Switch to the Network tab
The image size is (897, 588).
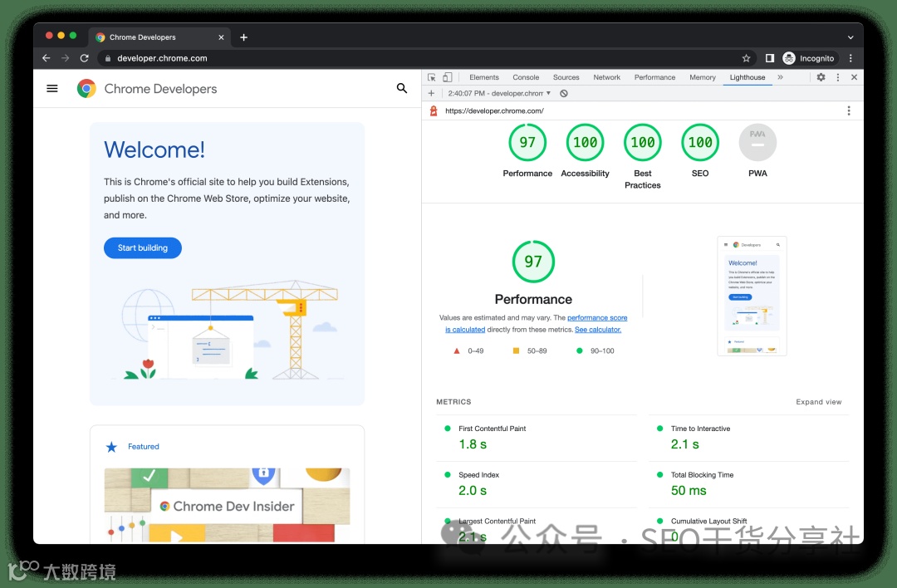point(606,77)
